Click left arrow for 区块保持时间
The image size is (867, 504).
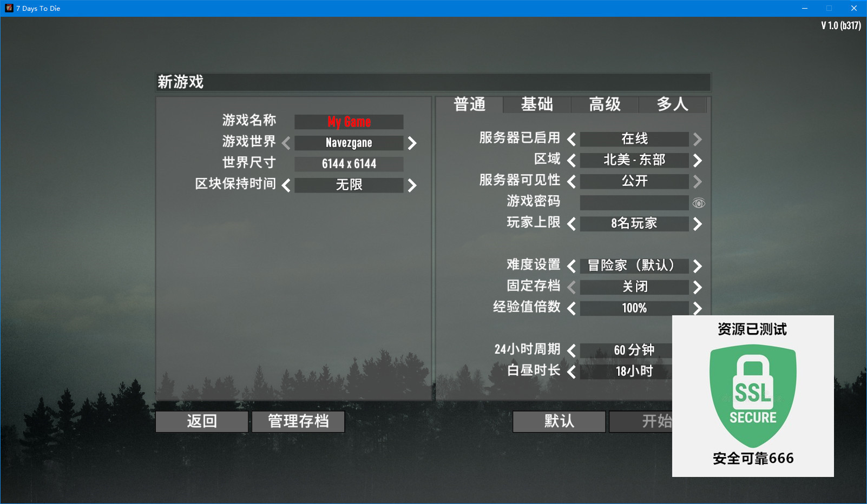[x=286, y=185]
